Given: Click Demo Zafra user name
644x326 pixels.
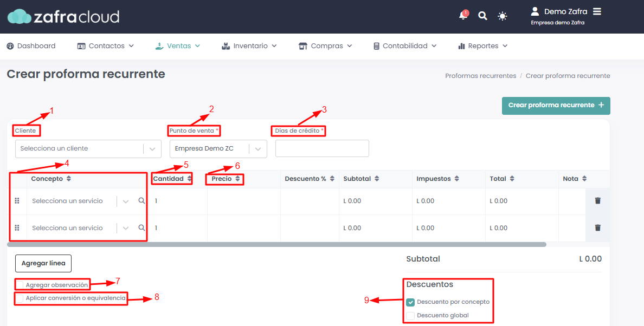Looking at the screenshot, I should [565, 11].
